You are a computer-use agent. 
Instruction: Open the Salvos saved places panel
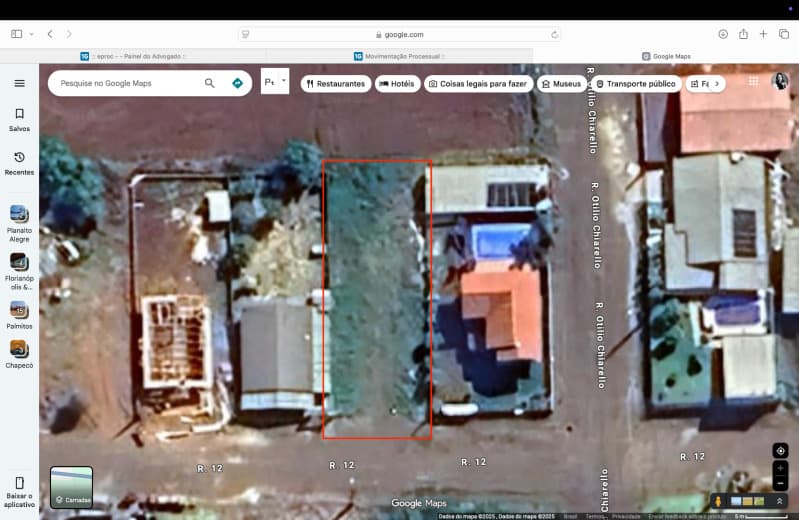click(x=19, y=120)
